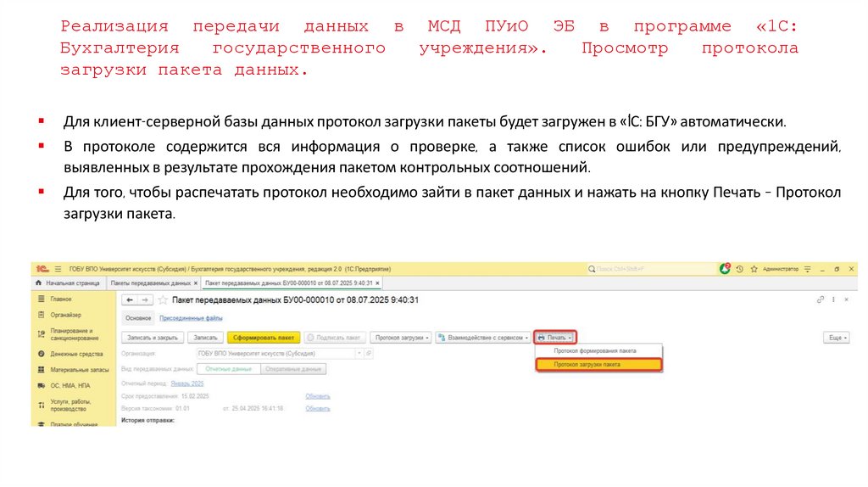Image resolution: width=868 pixels, height=487 pixels.
Task: Click the Подписать пакет button
Action: click(334, 338)
